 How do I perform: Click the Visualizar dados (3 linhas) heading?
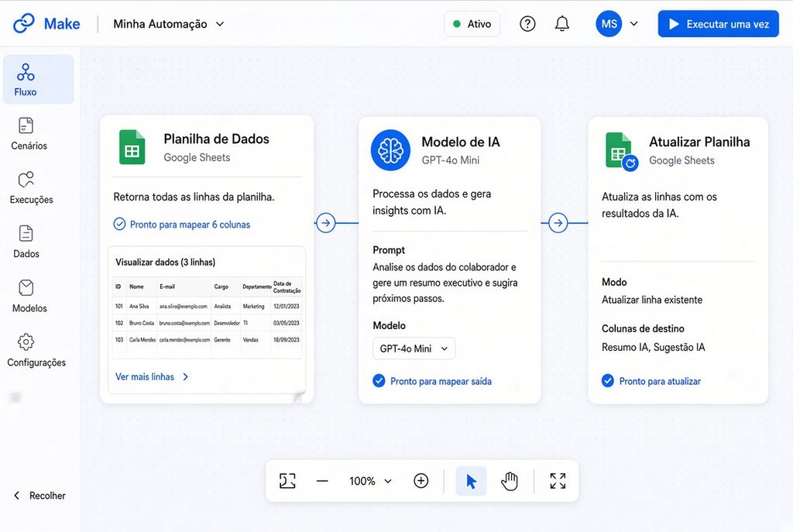pos(166,262)
